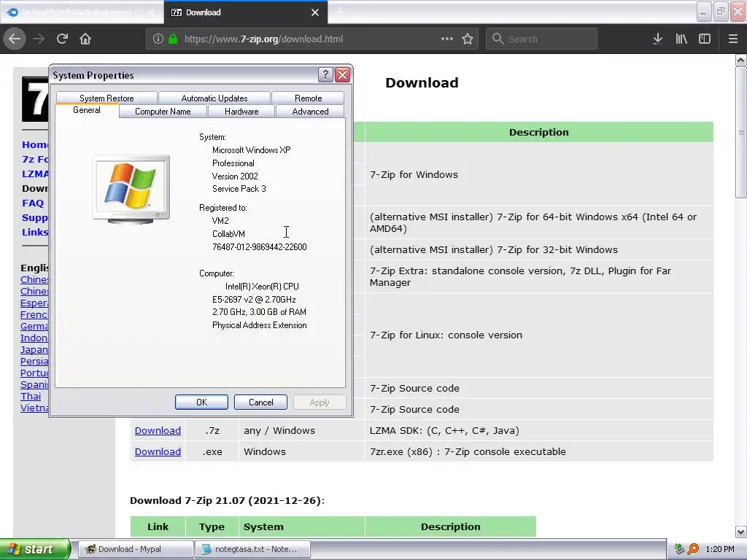View site information icon in address bar
The height and width of the screenshot is (560, 747).
(158, 39)
